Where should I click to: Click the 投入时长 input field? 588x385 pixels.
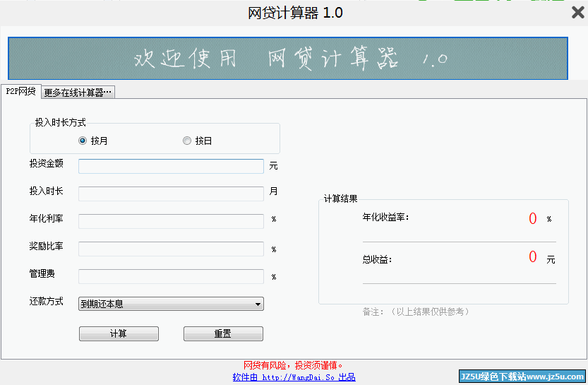point(171,194)
